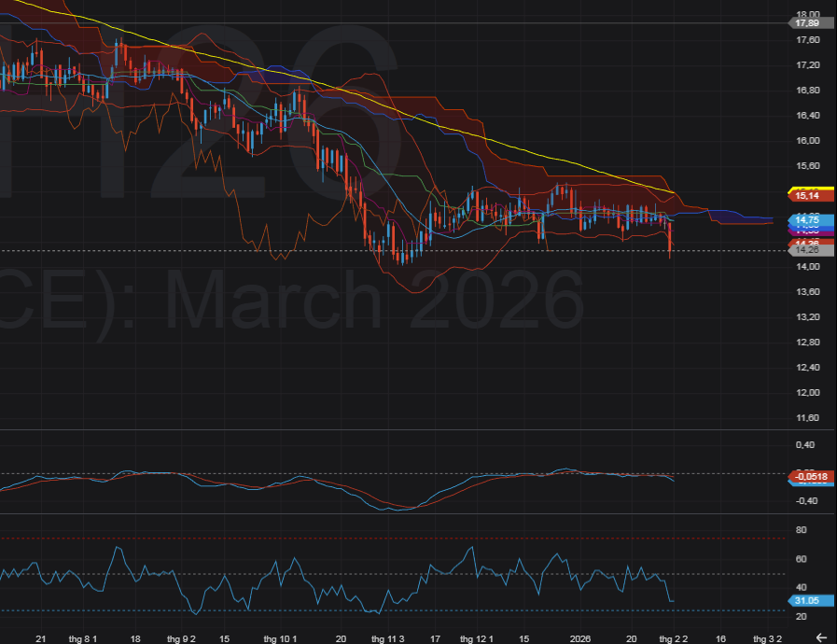This screenshot has width=837, height=644.
Task: Click the '2026' year marker on time axis
Action: pyautogui.click(x=579, y=639)
